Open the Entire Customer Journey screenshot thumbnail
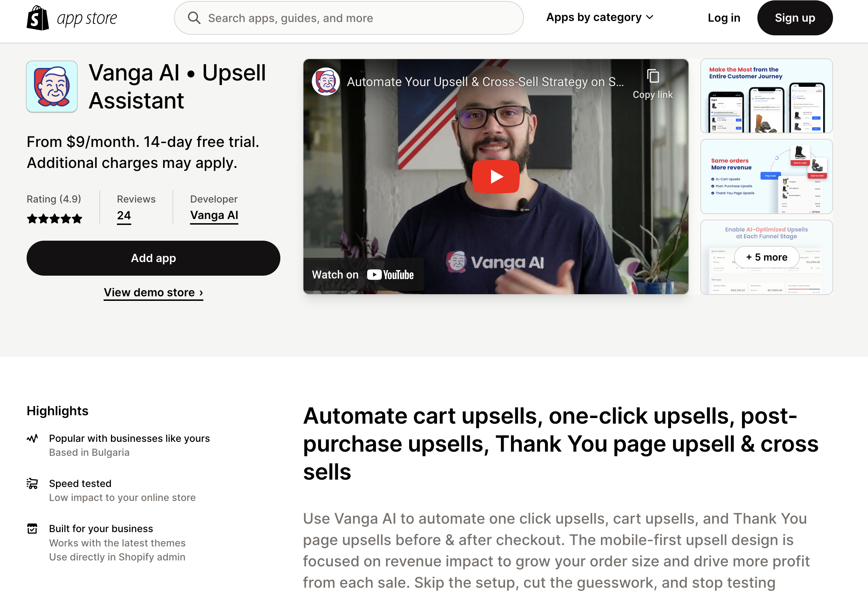This screenshot has height=594, width=868. (766, 96)
